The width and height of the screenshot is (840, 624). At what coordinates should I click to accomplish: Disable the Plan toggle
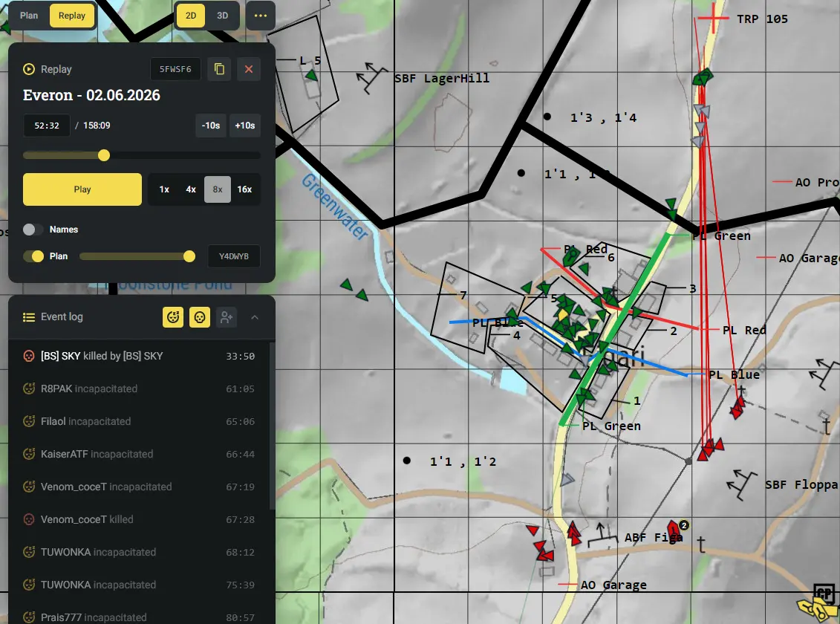pyautogui.click(x=33, y=256)
